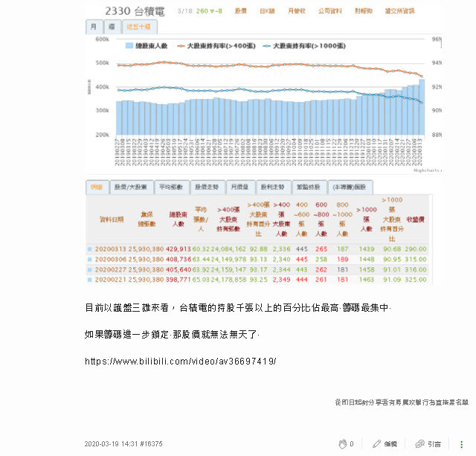Switch to the (半導體)個股 tab

[x=350, y=187]
